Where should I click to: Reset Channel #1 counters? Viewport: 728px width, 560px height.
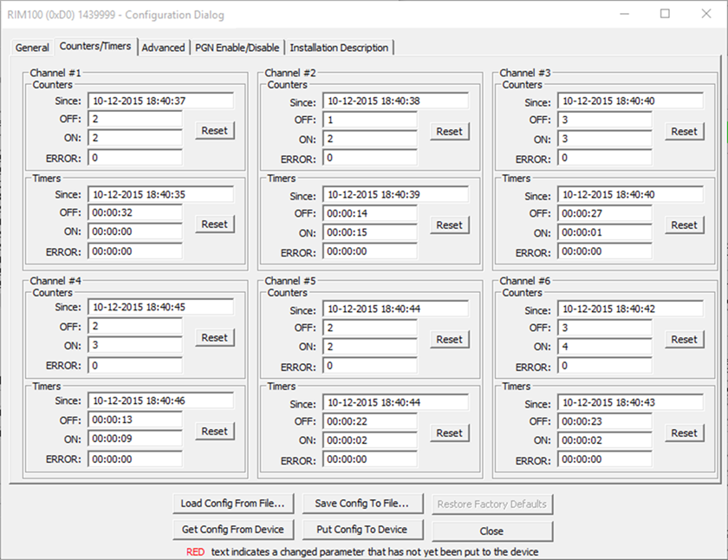pyautogui.click(x=214, y=130)
